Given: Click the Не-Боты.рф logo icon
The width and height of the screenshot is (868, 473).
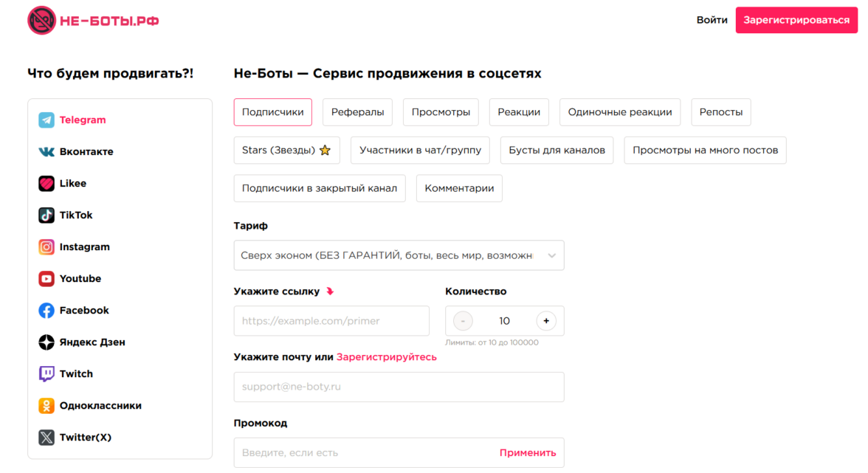Looking at the screenshot, I should tap(42, 21).
